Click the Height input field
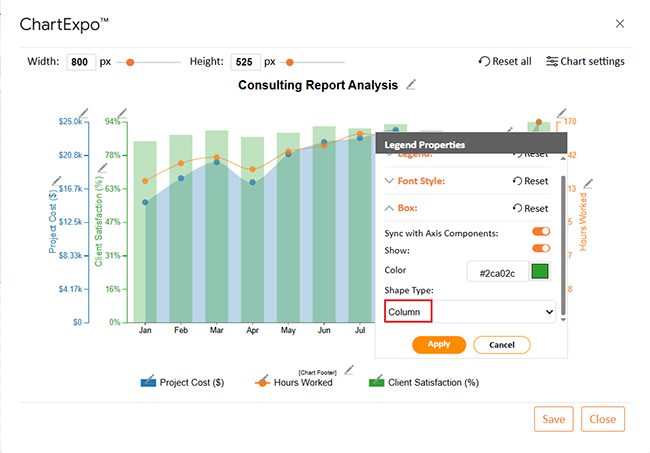Screen dimensions: 650x453 (244, 62)
